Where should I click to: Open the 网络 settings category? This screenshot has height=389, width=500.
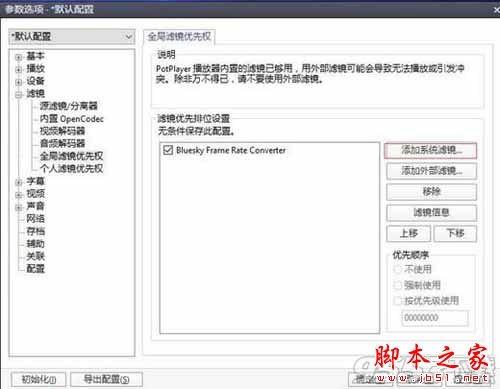(35, 219)
